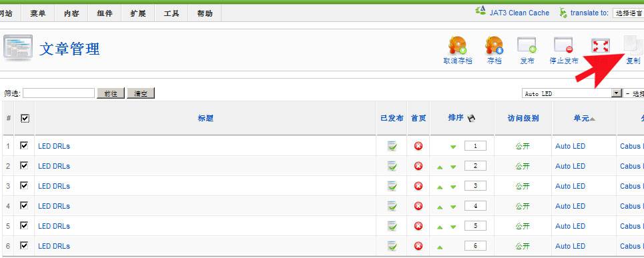Toggle the select-all checkbox in table header
This screenshot has height=258, width=644.
[25, 118]
